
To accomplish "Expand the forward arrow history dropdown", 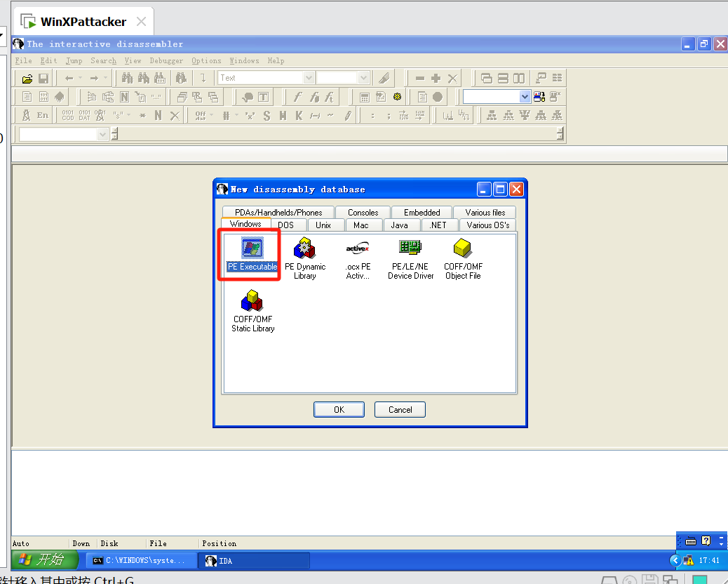I will pos(105,78).
